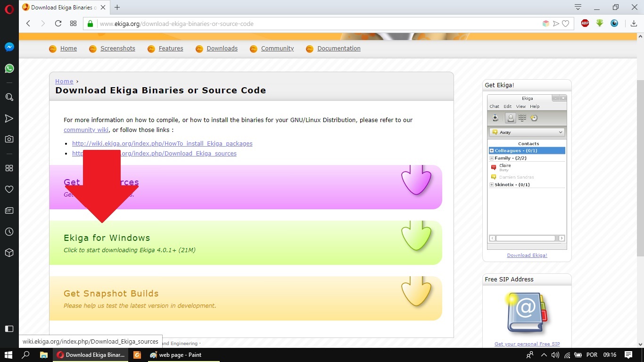Open the Home navigation link
This screenshot has width=644, height=362.
point(68,49)
